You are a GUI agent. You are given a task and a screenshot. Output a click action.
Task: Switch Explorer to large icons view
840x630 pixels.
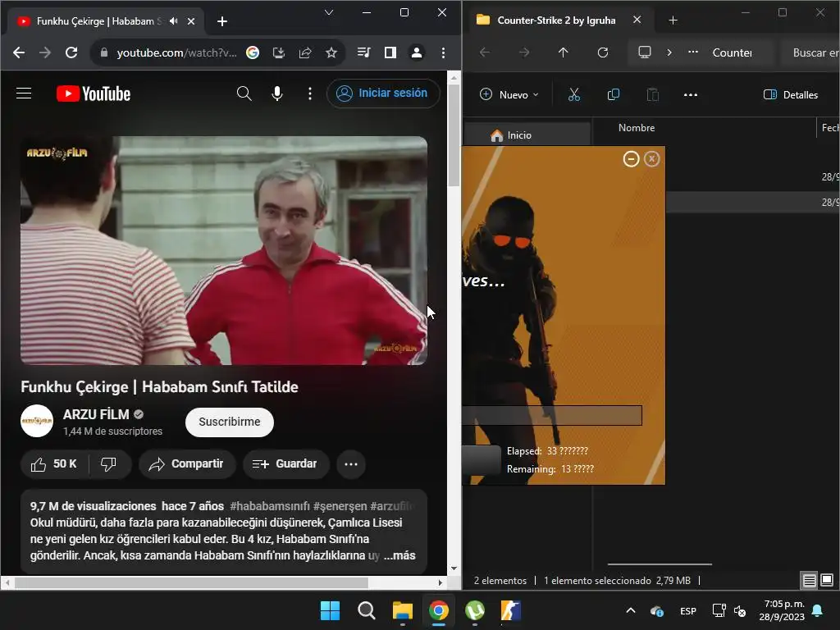tap(828, 581)
